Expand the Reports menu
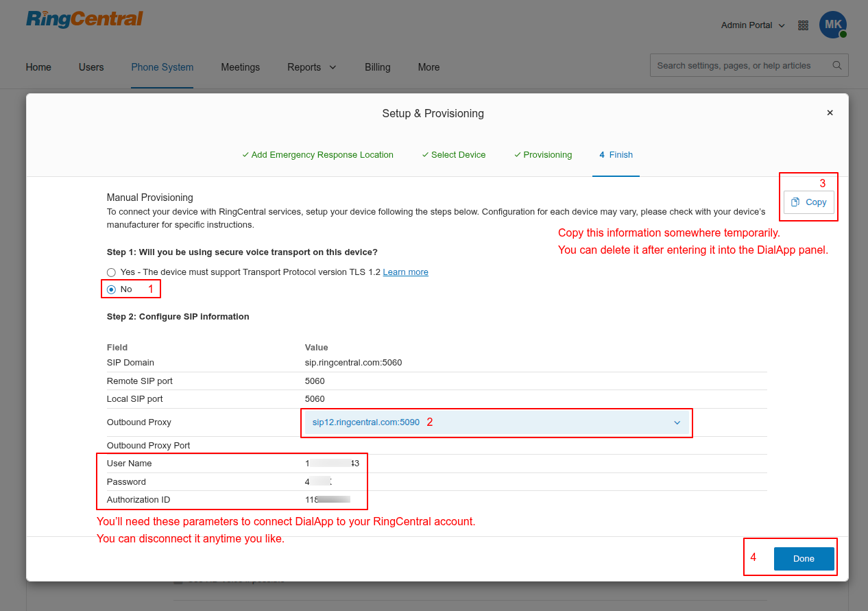 311,67
